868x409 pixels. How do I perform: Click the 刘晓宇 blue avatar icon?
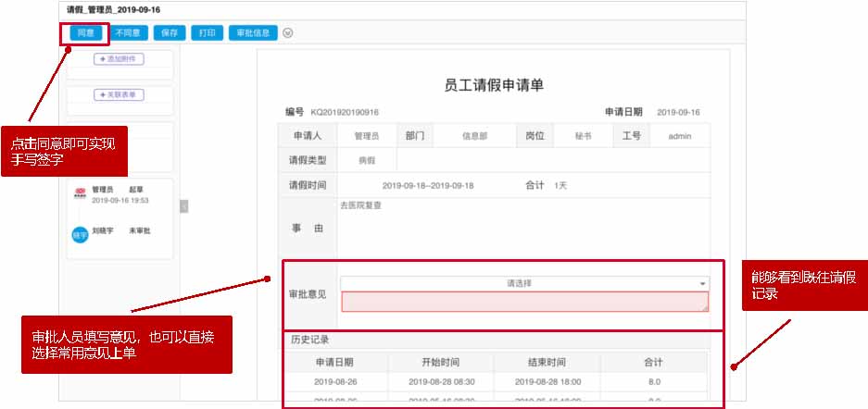tap(80, 235)
